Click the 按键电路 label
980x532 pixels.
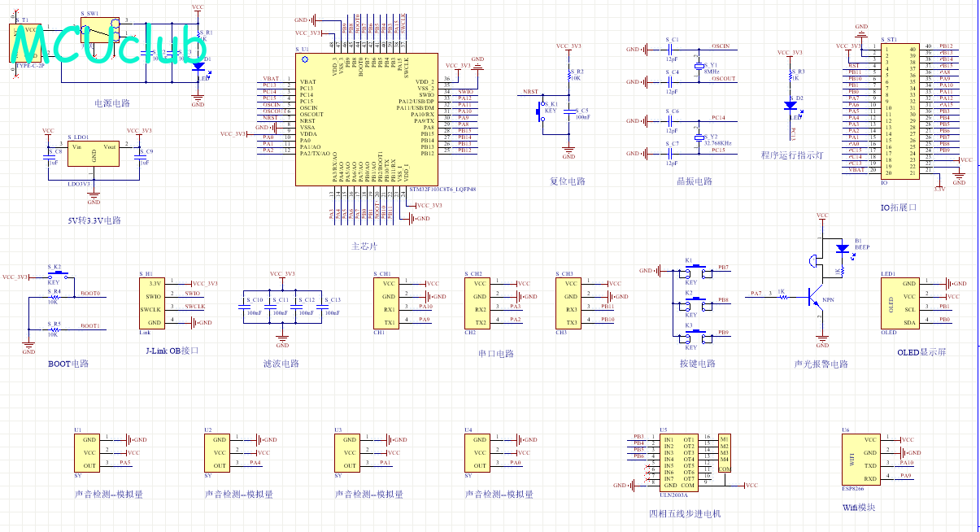pyautogui.click(x=698, y=364)
